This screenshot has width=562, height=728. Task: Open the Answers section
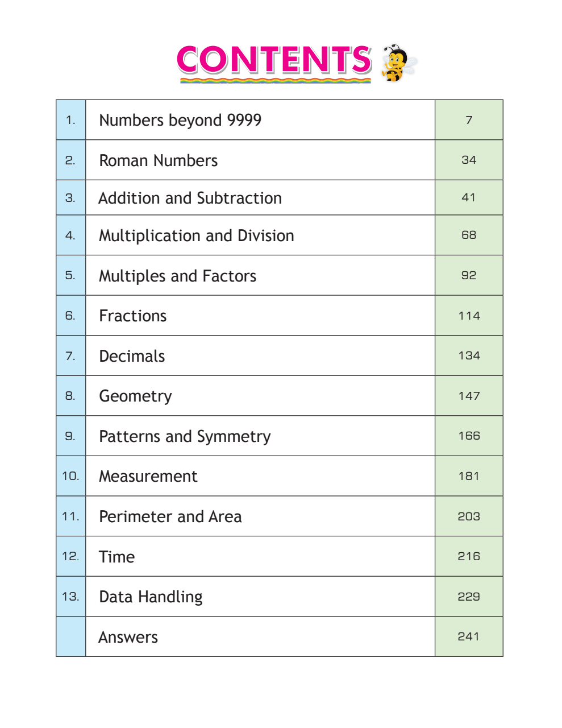[x=128, y=637]
